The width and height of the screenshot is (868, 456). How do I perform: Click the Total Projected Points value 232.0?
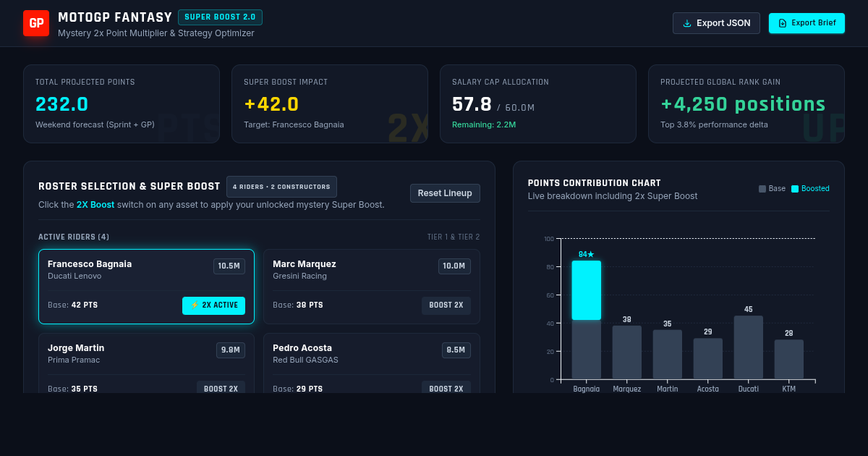[x=62, y=104]
